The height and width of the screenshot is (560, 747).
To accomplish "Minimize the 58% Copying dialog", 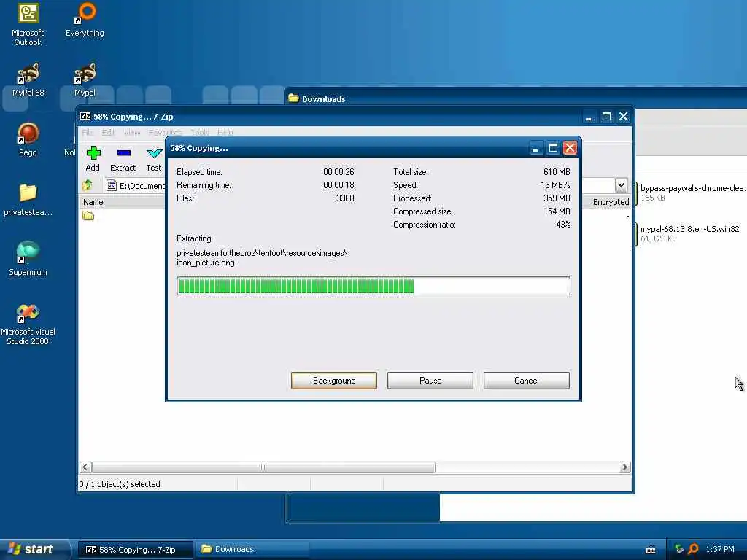I will [535, 148].
